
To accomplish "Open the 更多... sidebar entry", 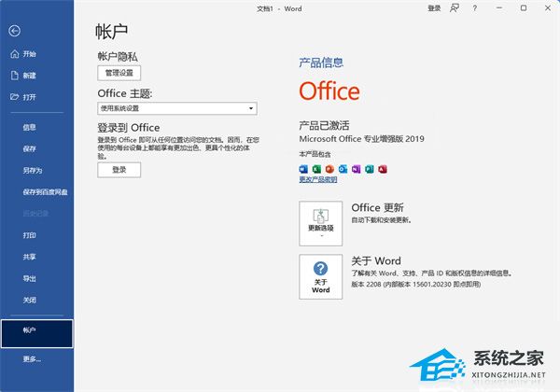I will 32,358.
